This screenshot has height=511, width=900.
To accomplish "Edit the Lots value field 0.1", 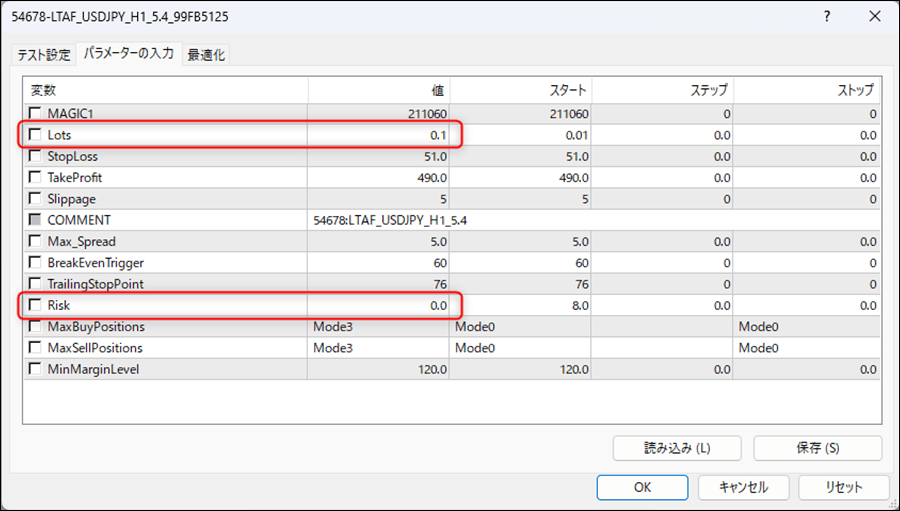I will [x=380, y=135].
